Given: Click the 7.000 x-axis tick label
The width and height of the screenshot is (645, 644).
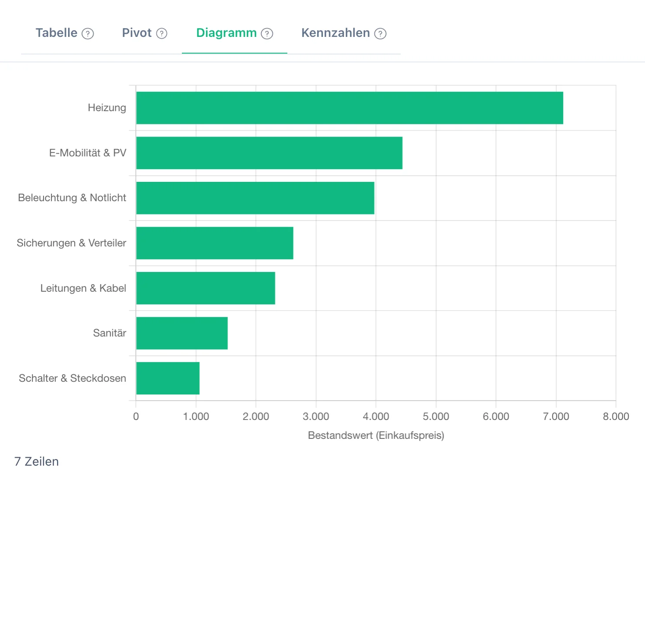Looking at the screenshot, I should click(x=556, y=416).
